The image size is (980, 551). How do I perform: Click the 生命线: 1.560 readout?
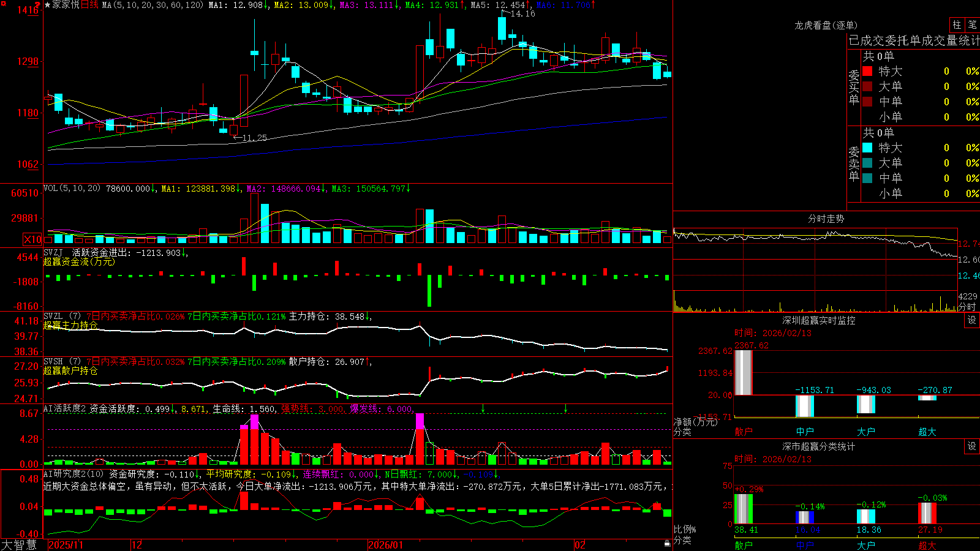244,408
